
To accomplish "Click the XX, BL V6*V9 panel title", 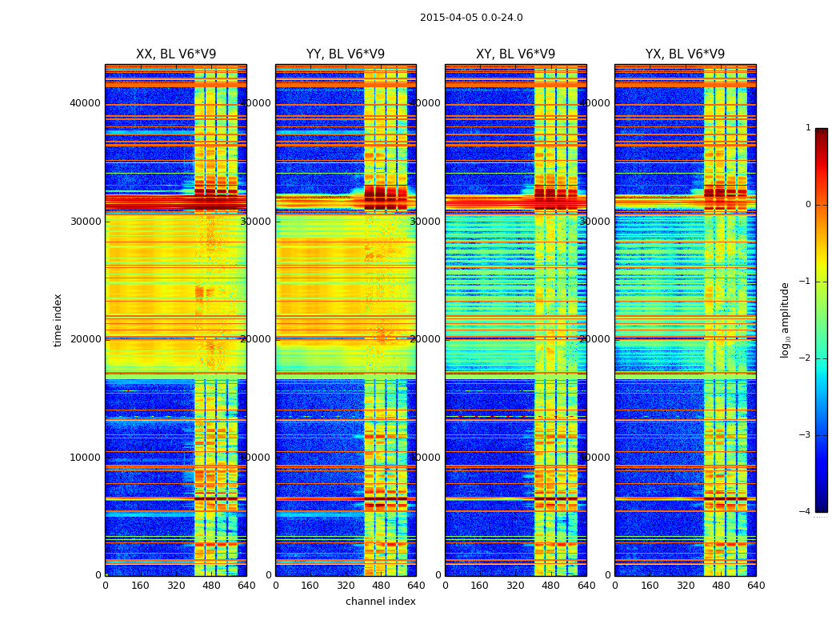I will tap(175, 54).
